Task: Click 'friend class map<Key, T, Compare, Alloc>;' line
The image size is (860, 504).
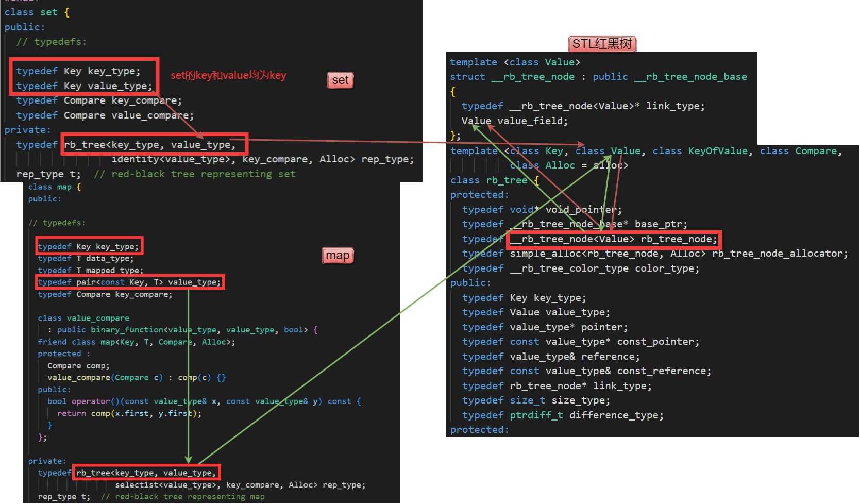Action: (x=137, y=342)
